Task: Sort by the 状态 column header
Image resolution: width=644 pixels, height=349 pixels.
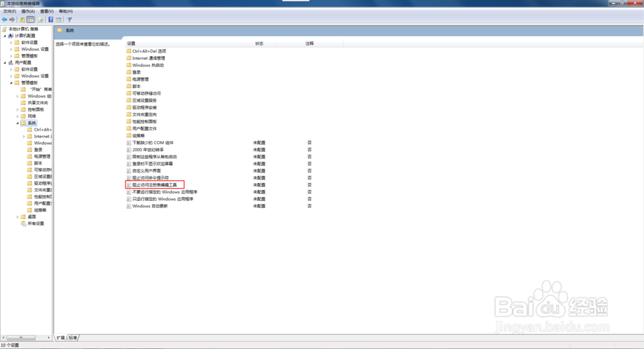Action: [x=259, y=43]
